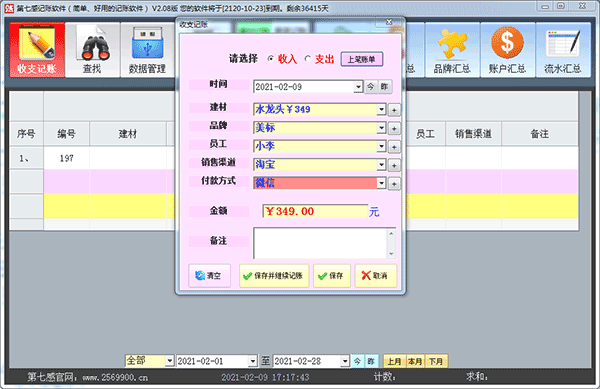The image size is (600, 389).
Task: Expand the end date 2021-02-28 dropdown
Action: coord(345,361)
